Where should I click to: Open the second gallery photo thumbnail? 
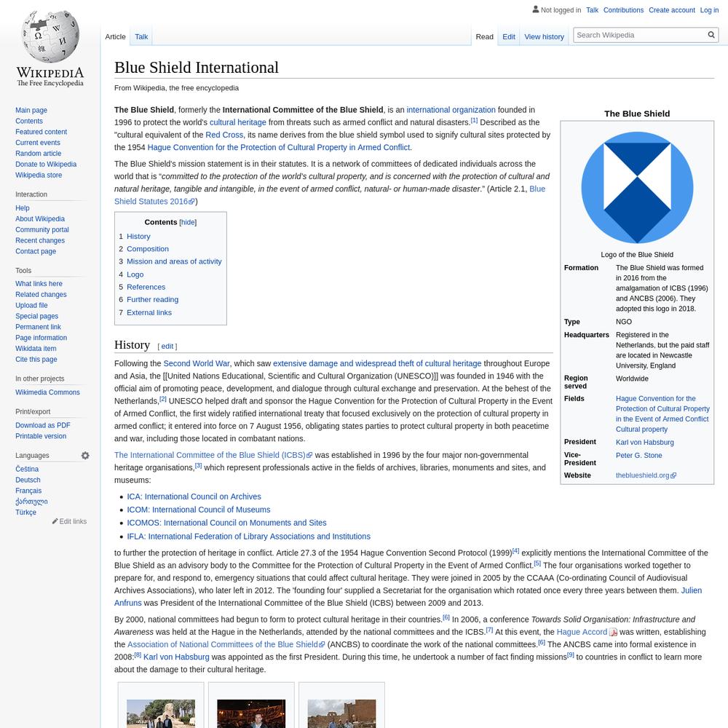tap(251, 713)
